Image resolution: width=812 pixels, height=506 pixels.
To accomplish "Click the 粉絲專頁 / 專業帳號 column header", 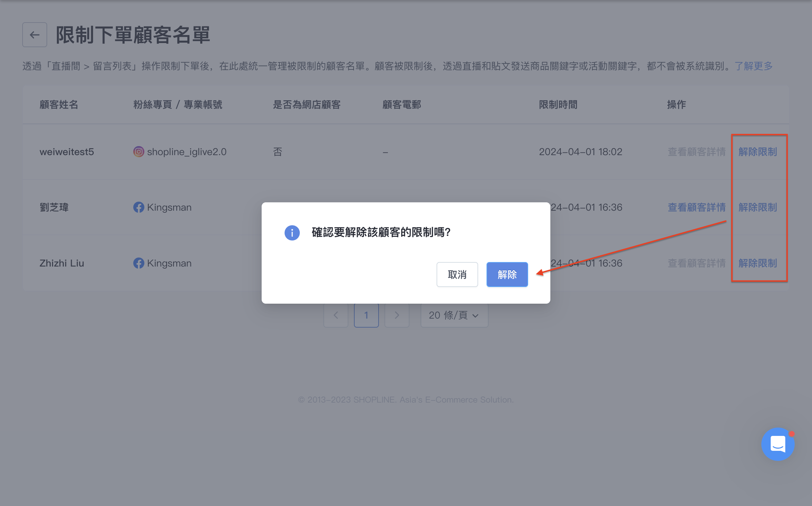I will point(178,104).
